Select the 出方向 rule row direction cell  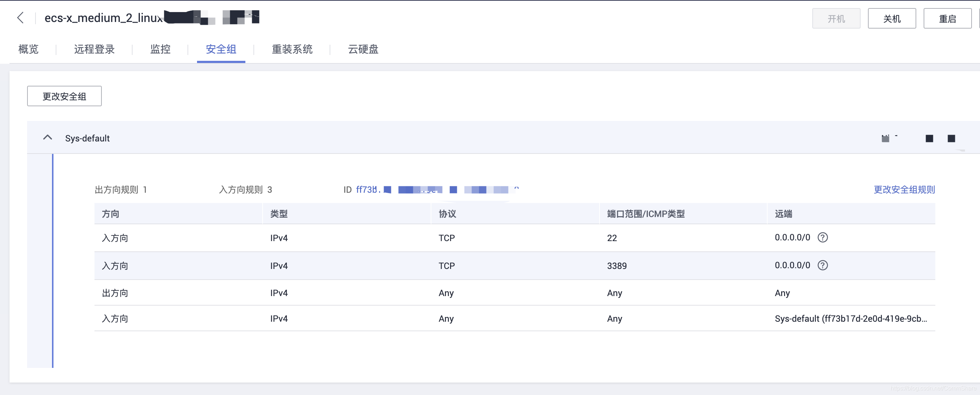coord(115,293)
